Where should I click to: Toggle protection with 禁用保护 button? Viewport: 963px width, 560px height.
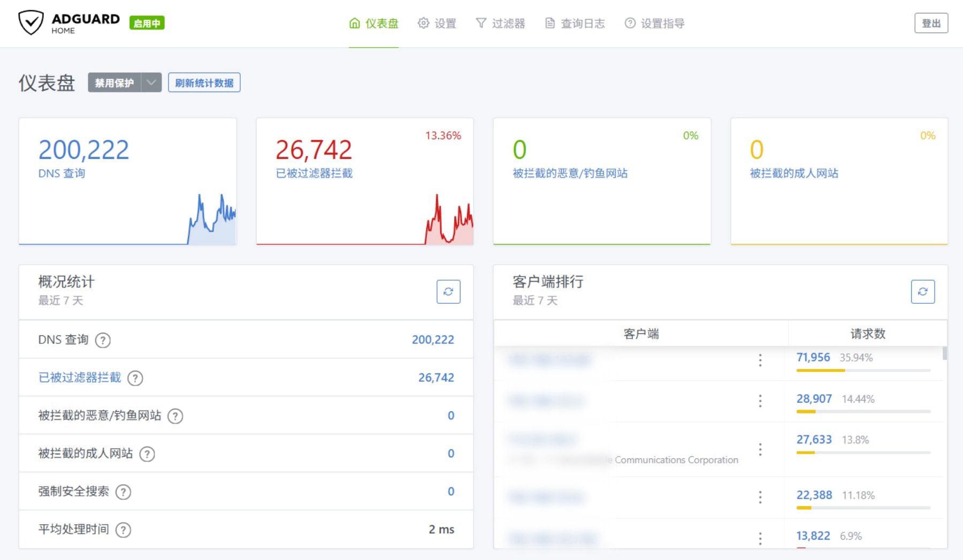(114, 83)
